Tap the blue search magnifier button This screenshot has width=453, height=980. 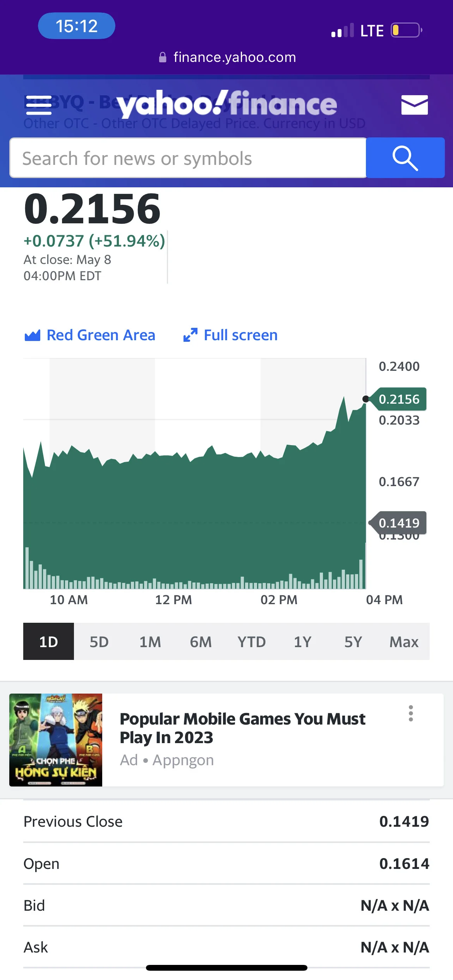(405, 158)
